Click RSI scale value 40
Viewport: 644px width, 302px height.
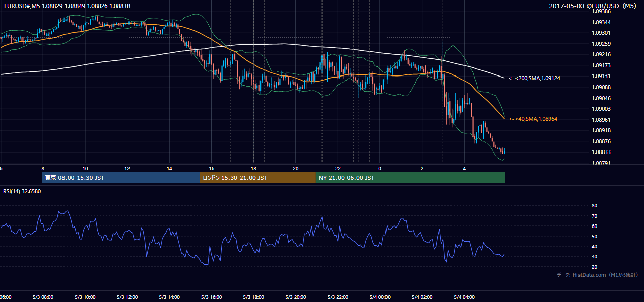pyautogui.click(x=594, y=246)
